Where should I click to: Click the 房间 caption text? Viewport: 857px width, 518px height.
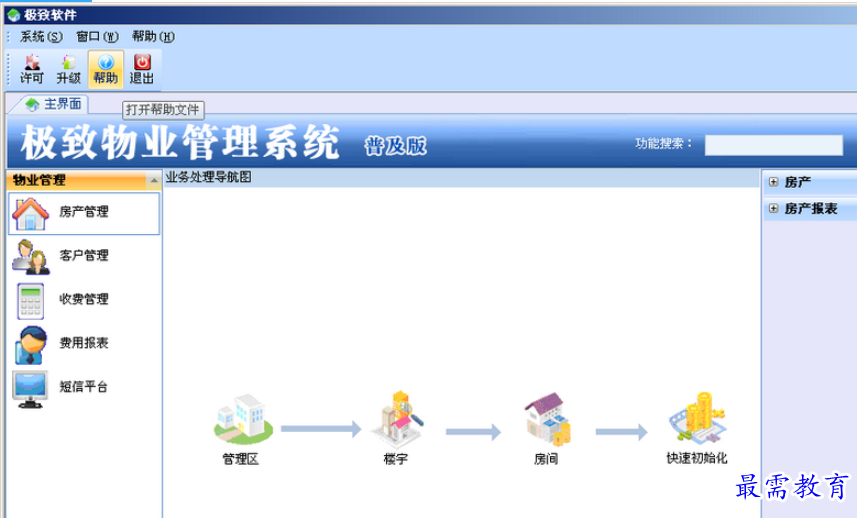[x=546, y=459]
